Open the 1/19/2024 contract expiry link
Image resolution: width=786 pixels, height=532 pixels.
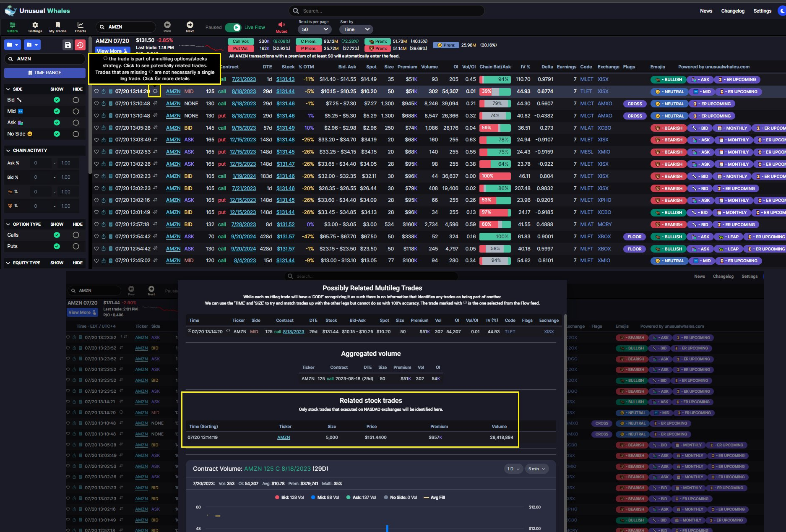pyautogui.click(x=244, y=176)
